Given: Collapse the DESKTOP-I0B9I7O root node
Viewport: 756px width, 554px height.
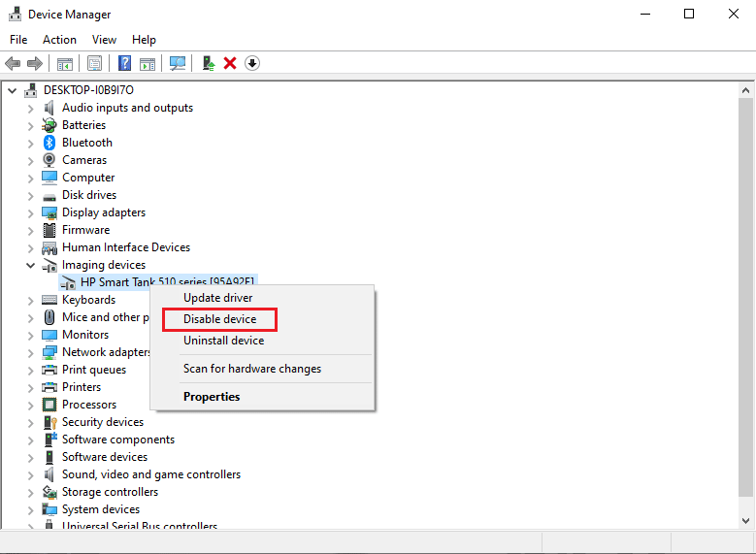Looking at the screenshot, I should [x=13, y=90].
